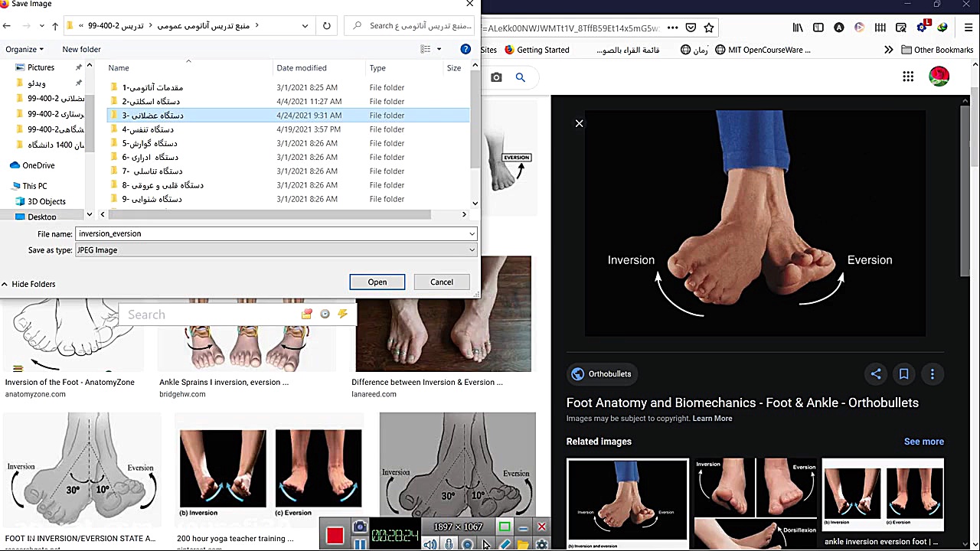Click the File name input field
Image resolution: width=980 pixels, height=551 pixels.
coord(272,233)
